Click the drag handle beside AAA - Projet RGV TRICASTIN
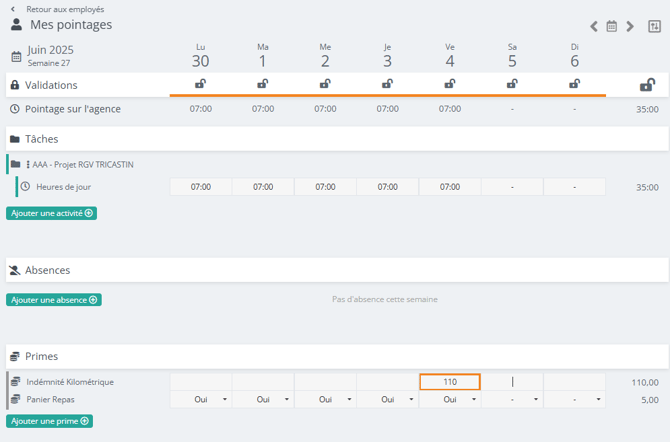The height and width of the screenshot is (442, 670). coord(28,164)
